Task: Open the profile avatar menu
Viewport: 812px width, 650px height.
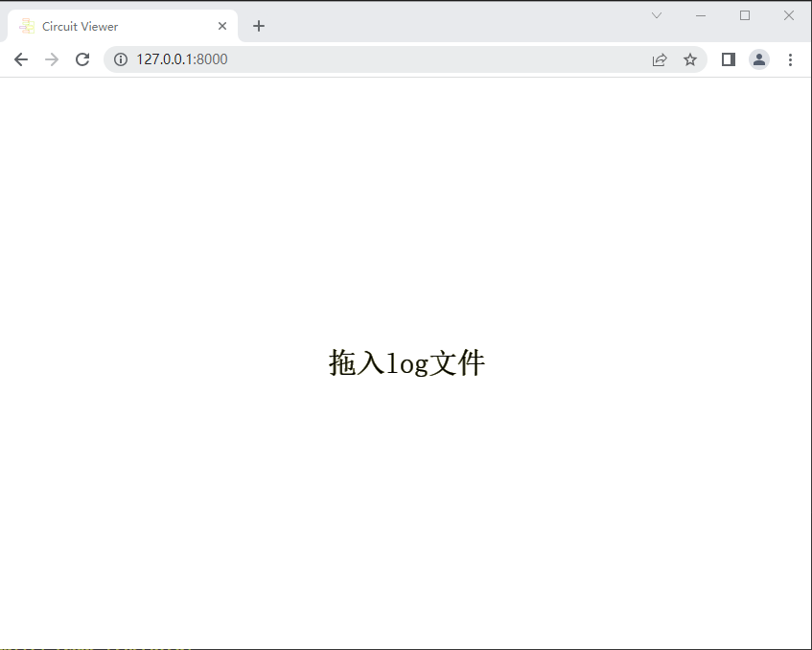Action: click(759, 59)
